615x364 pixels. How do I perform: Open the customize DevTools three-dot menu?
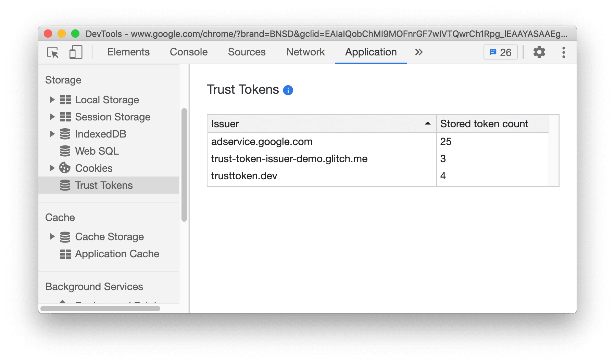(x=563, y=52)
